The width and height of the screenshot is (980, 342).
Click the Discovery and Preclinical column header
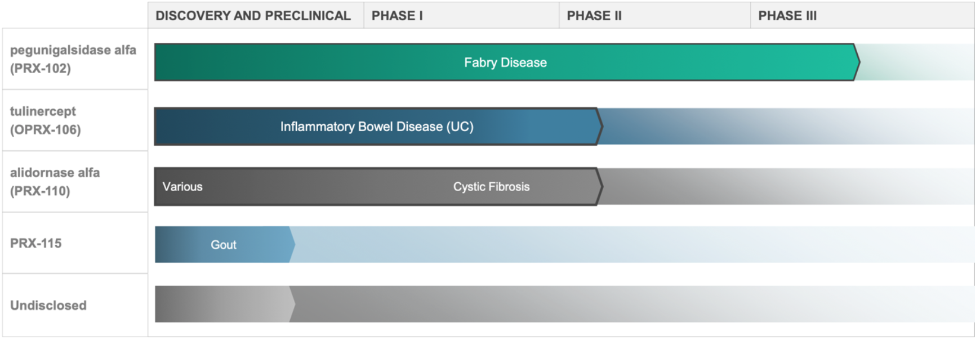pyautogui.click(x=253, y=16)
